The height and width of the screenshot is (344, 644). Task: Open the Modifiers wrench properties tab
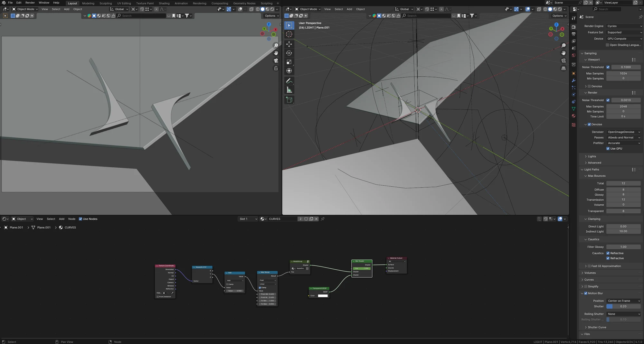[x=573, y=80]
